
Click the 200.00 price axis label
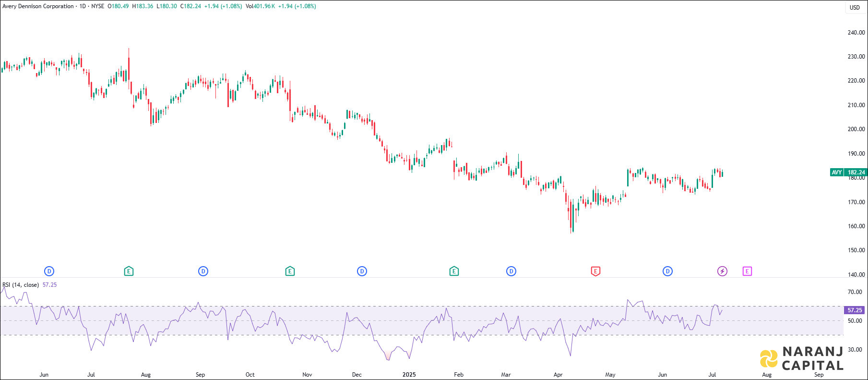point(856,129)
